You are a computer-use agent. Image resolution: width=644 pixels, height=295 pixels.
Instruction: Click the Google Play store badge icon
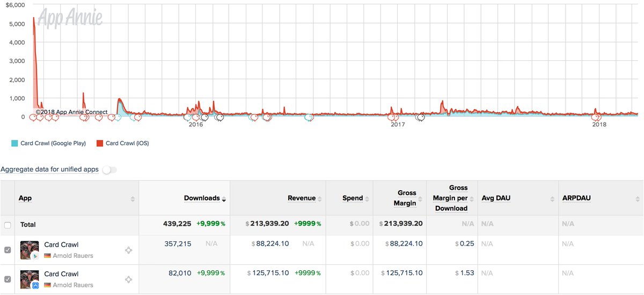35,256
